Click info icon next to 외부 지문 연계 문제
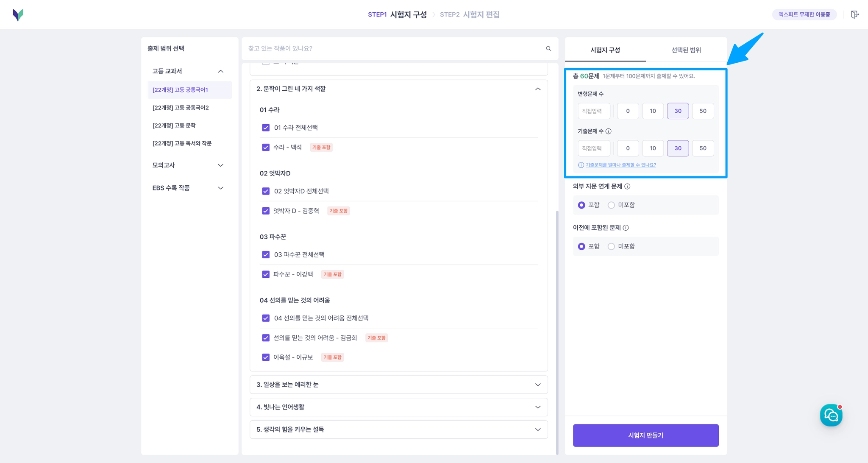 tap(627, 187)
